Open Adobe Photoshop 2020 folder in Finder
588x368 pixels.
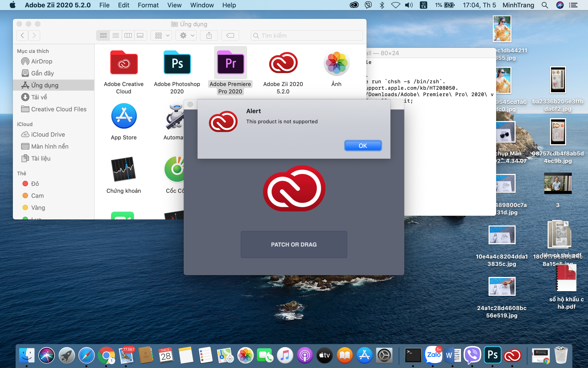tap(177, 63)
